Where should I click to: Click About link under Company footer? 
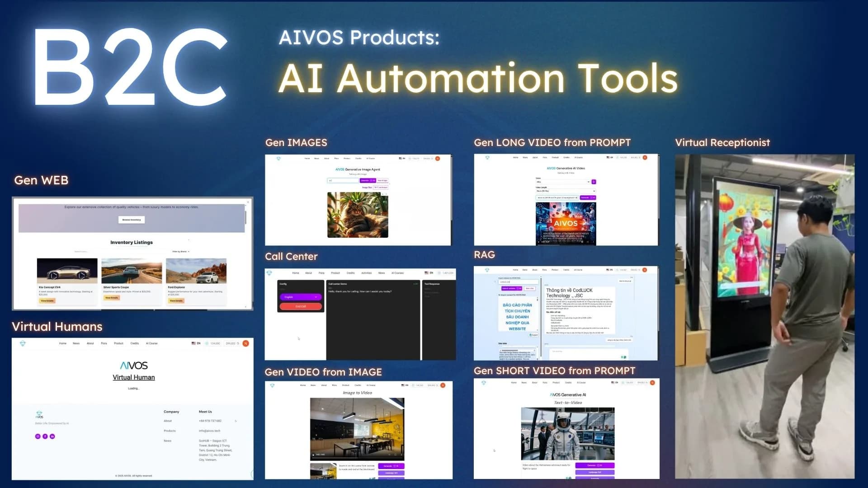pyautogui.click(x=168, y=421)
